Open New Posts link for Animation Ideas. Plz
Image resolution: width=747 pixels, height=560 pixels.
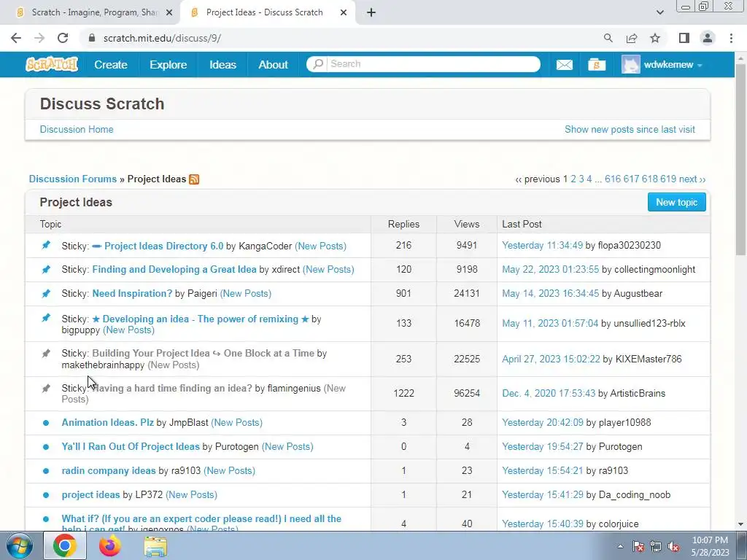[x=237, y=423]
